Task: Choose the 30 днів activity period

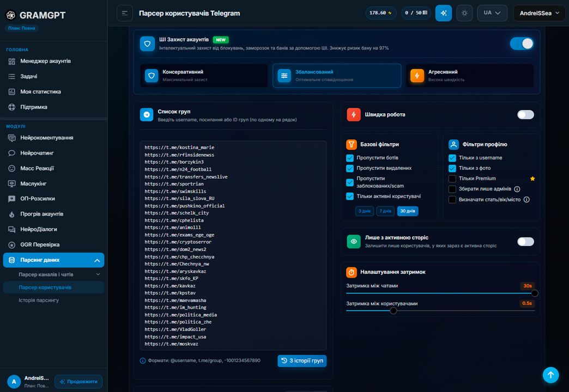Action: point(408,211)
